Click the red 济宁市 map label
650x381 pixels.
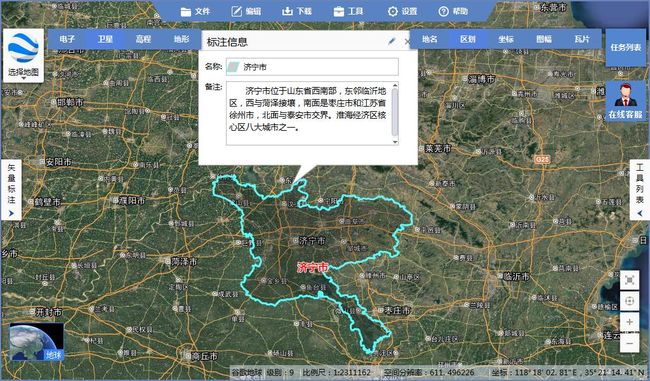(x=313, y=268)
